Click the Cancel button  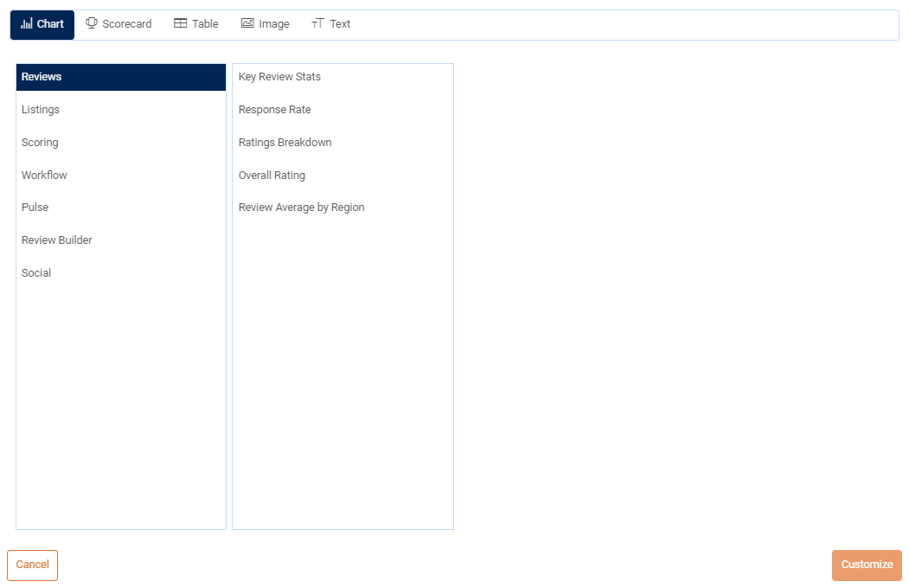point(32,565)
